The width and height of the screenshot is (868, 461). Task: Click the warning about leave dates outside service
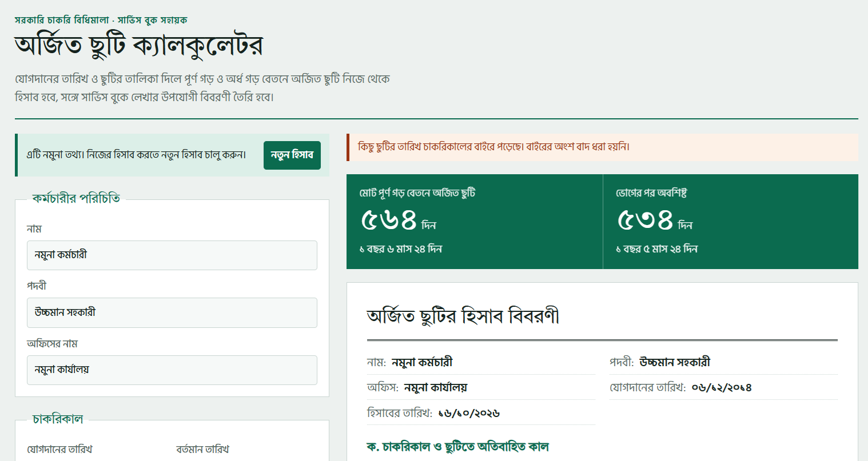tap(602, 147)
